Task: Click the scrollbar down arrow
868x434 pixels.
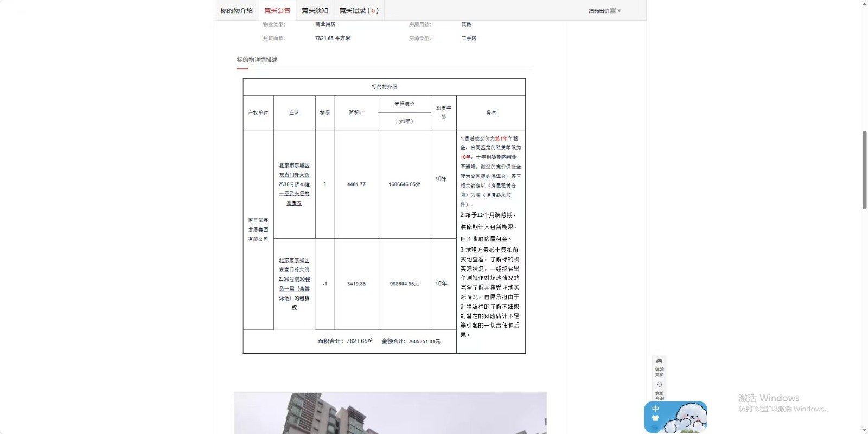Action: [864, 430]
